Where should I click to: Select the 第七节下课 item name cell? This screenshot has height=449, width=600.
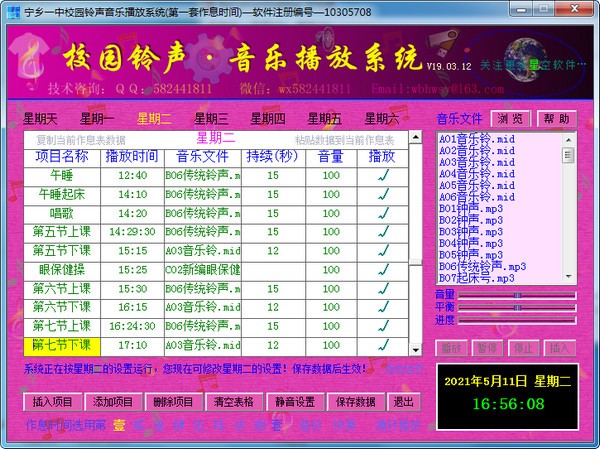coord(61,345)
